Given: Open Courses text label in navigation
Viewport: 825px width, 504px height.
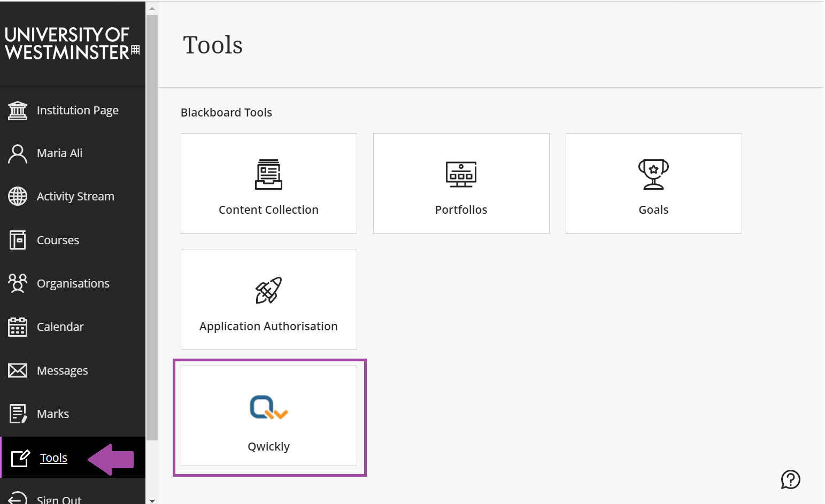Looking at the screenshot, I should coord(58,241).
